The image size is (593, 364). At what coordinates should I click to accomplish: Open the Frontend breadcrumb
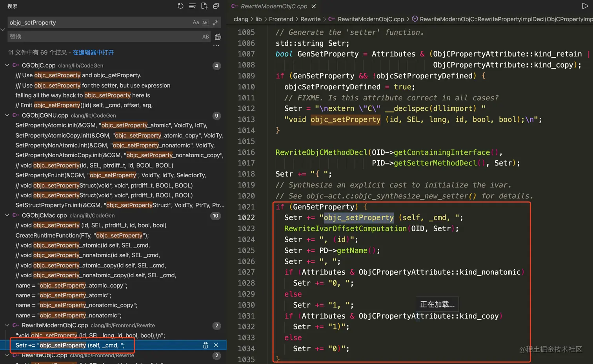tap(281, 19)
